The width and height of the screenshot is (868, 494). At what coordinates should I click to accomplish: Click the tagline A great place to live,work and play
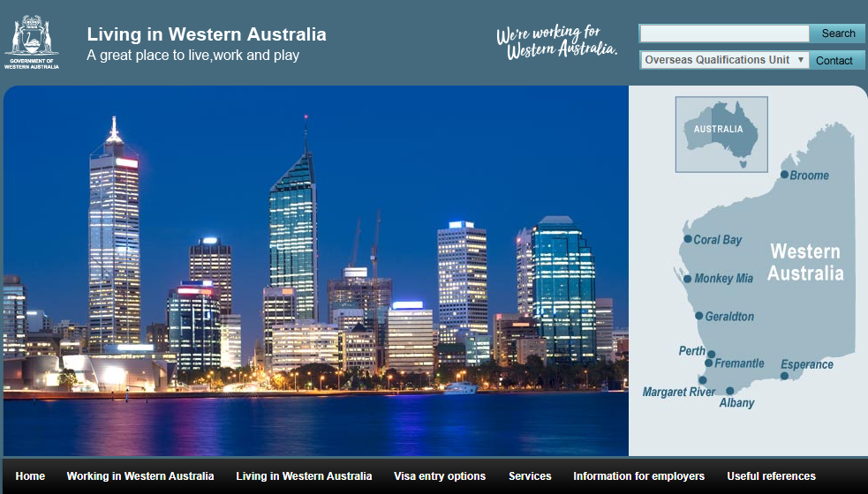(x=193, y=56)
